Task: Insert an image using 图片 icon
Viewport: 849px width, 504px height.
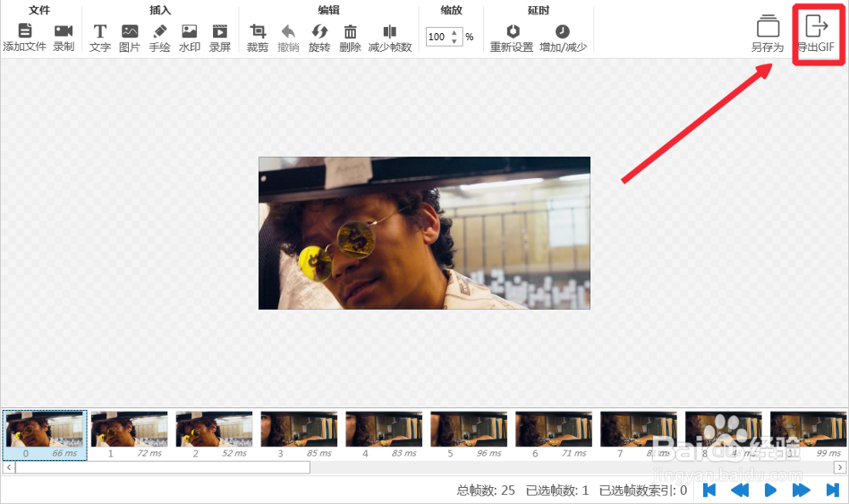Action: (130, 31)
